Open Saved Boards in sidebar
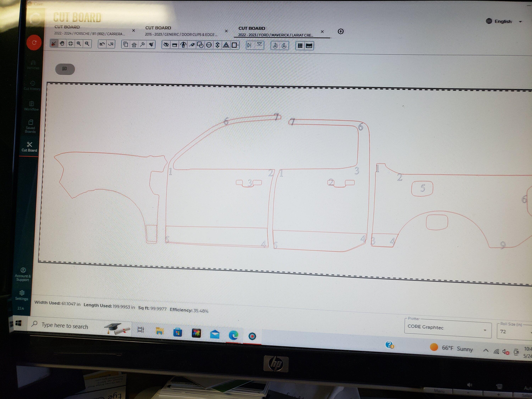 30,126
